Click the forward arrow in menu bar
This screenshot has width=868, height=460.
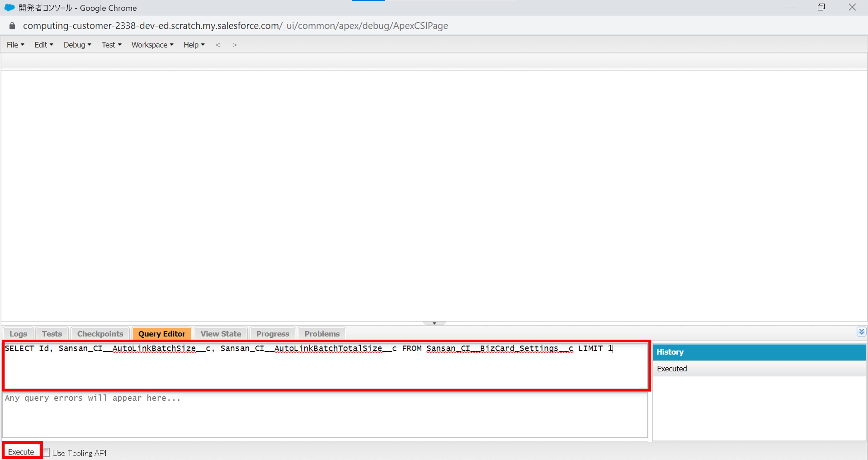235,45
